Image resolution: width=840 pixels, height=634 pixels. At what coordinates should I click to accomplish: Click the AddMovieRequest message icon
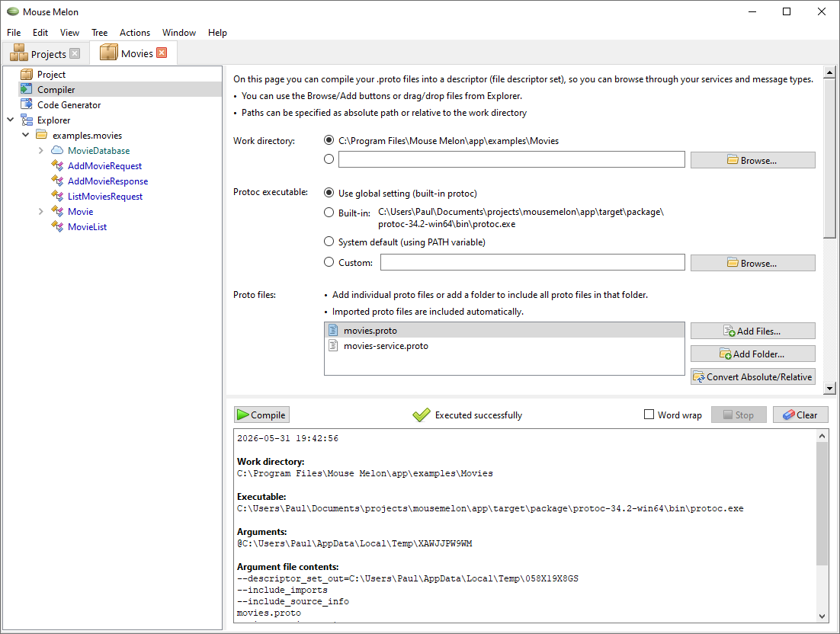click(57, 165)
